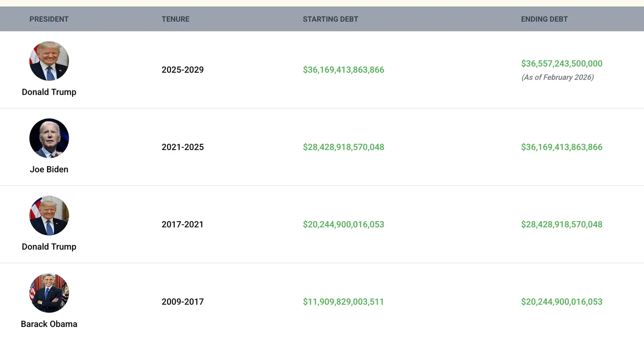Click the STARTING DEBT column header
Image resolution: width=644 pixels, height=339 pixels.
[330, 19]
